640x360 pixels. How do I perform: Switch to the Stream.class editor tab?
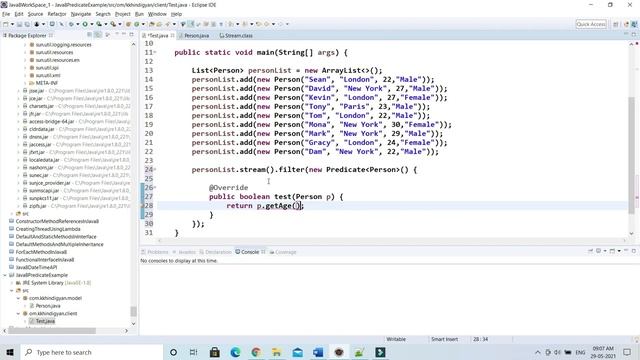click(x=236, y=36)
